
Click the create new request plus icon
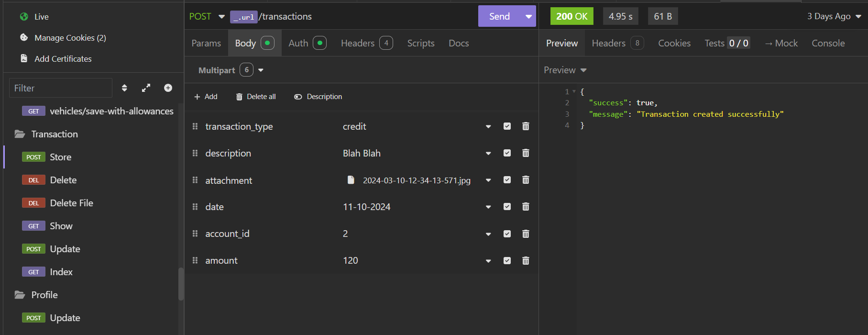coord(168,88)
